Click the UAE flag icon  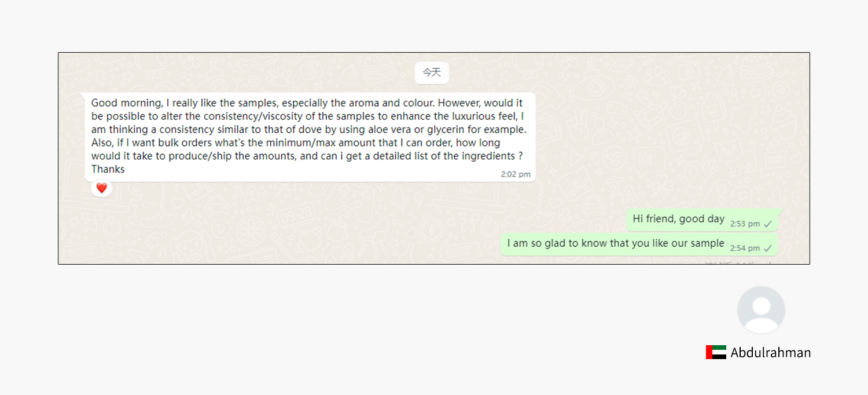pos(716,352)
